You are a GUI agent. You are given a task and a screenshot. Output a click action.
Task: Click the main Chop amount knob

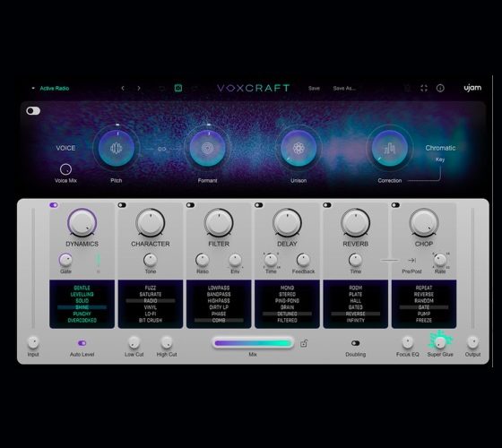(424, 223)
